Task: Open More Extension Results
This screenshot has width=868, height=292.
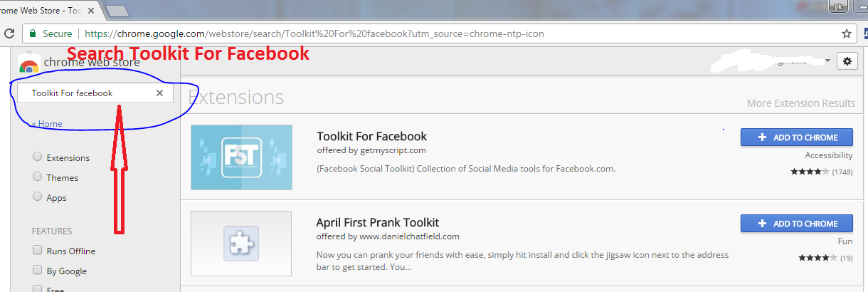Action: [x=801, y=103]
